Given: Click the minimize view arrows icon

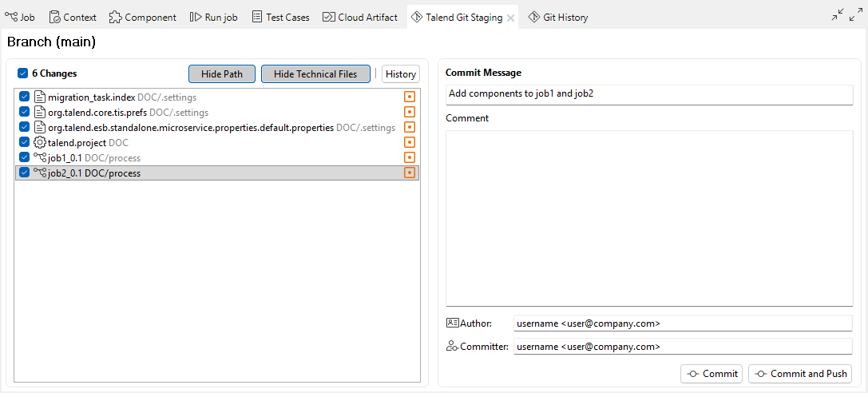Looking at the screenshot, I should point(838,15).
